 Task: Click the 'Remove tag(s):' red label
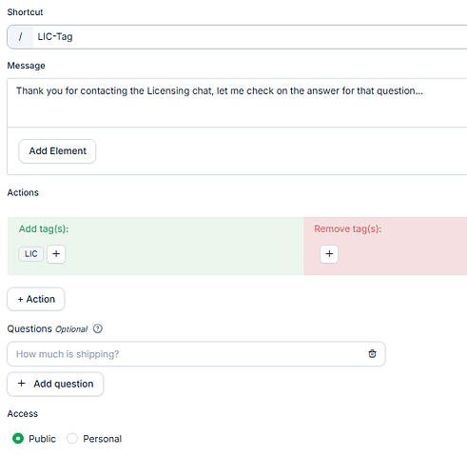tap(348, 228)
